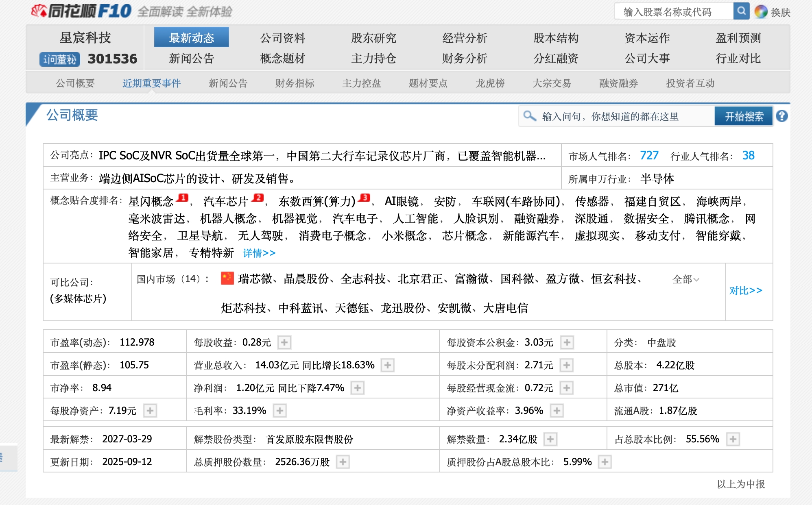Open the 经营分析 tab
Viewport: 812px width, 505px height.
click(465, 38)
